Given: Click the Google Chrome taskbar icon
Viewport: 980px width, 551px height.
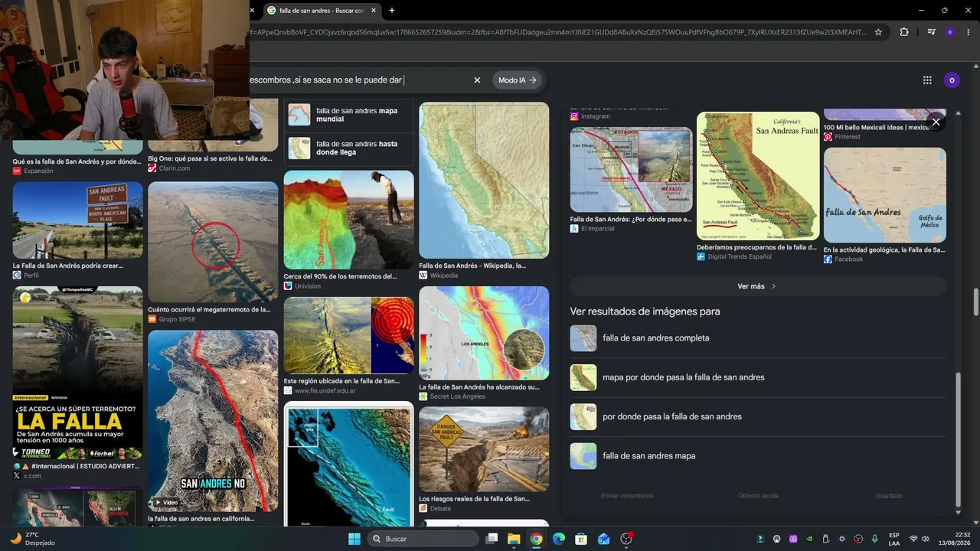Looking at the screenshot, I should tap(536, 539).
